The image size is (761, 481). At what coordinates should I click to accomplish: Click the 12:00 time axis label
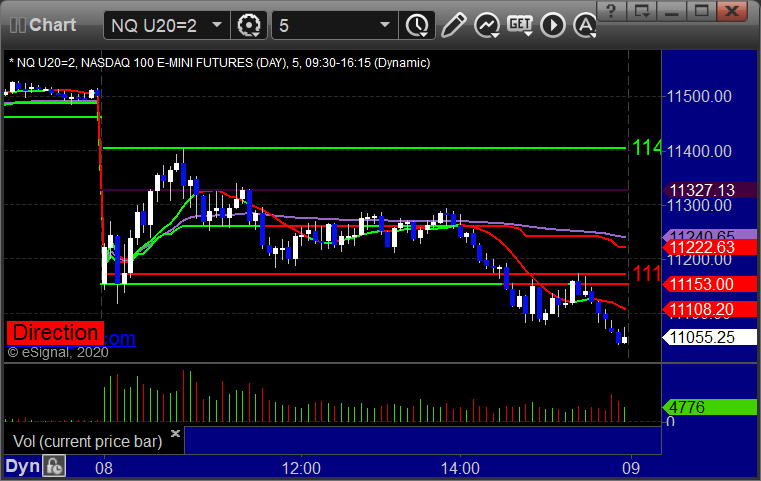tap(301, 468)
